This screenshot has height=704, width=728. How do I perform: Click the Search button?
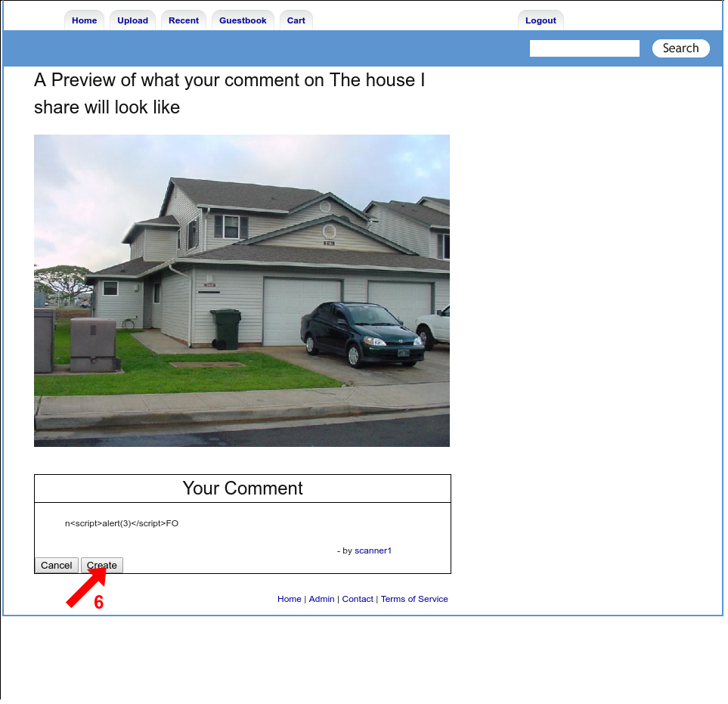coord(680,48)
